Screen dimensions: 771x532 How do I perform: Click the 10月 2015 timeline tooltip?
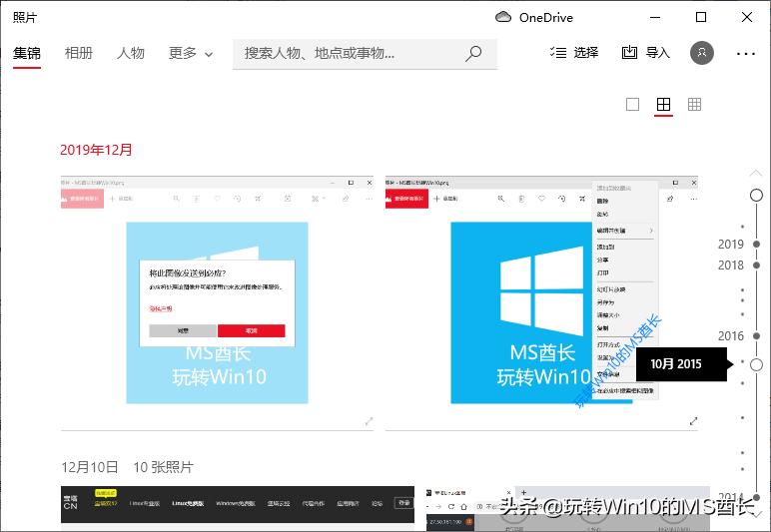click(x=681, y=364)
